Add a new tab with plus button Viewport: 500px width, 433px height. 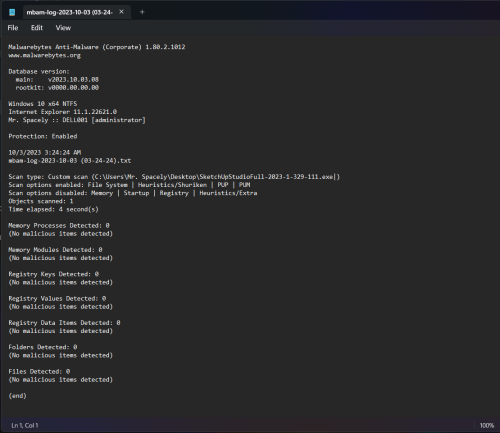(142, 12)
